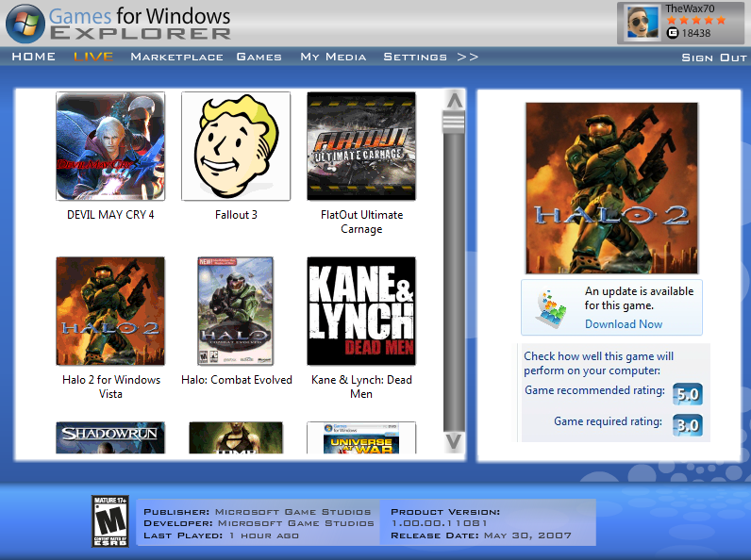
Task: Click Game recommended rating label
Action: [x=594, y=390]
